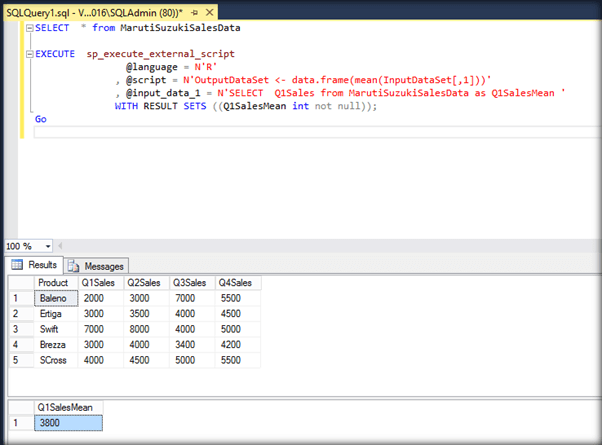This screenshot has height=445, width=602.
Task: Click the scroll-left arrow beside zoom box
Action: point(59,246)
